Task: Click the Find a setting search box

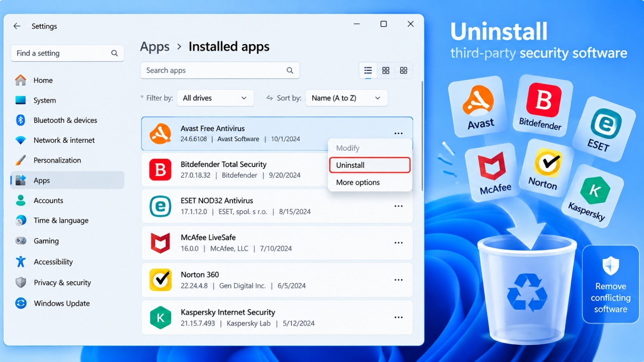Action: pos(67,53)
